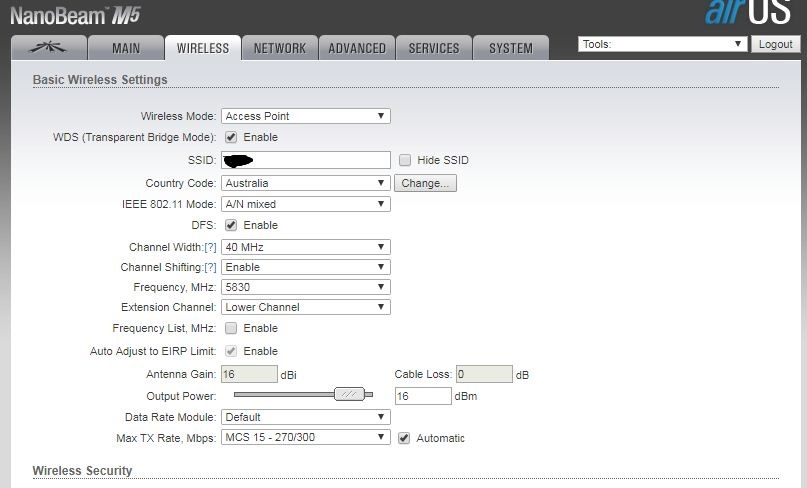Toggle Auto Adjust to EIRP Limit checkbox

(231, 351)
